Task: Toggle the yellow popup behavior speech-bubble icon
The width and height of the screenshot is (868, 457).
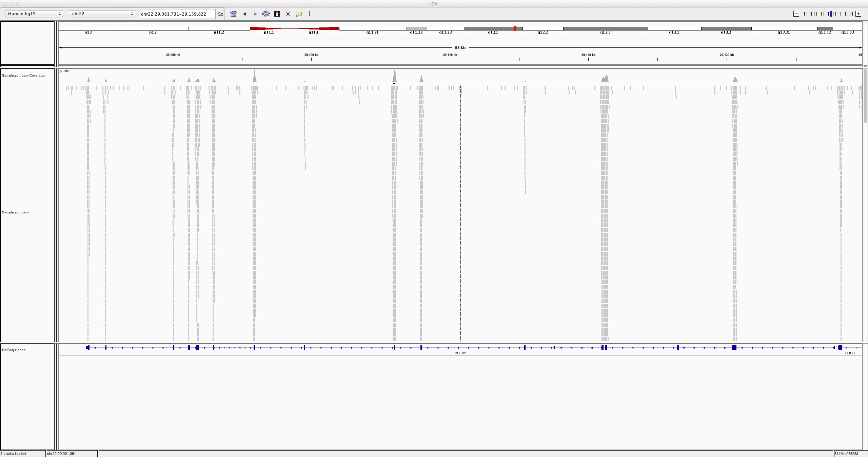Action: (299, 14)
